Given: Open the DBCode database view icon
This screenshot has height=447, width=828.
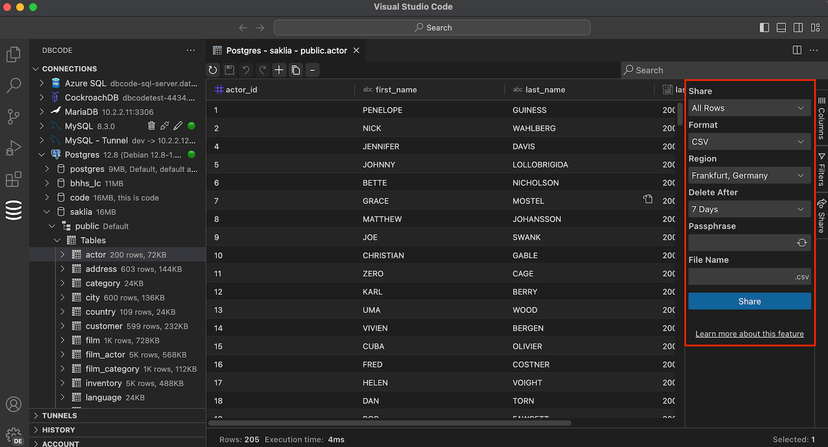Looking at the screenshot, I should click(x=13, y=210).
